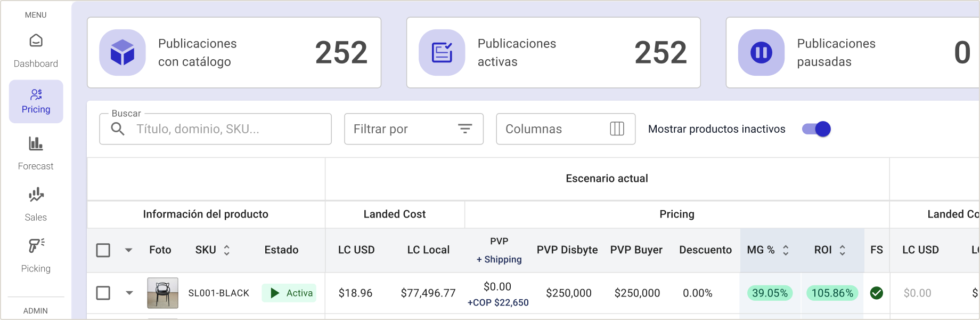Click the 105.86% ROI badge
This screenshot has height=320, width=980.
click(x=832, y=293)
